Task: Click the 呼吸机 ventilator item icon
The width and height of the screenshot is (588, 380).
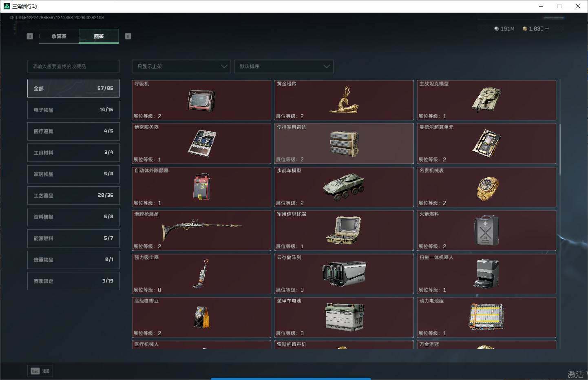Action: 201,100
